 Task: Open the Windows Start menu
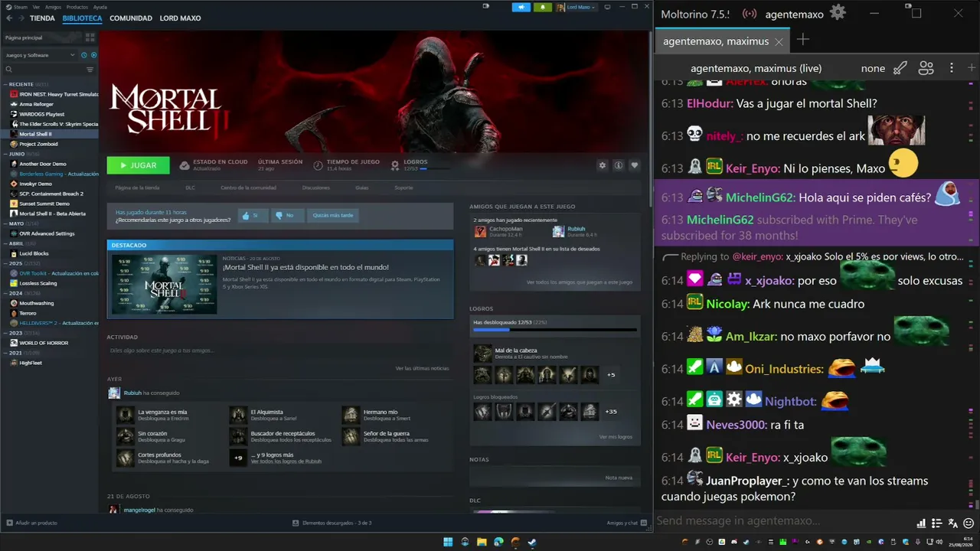pyautogui.click(x=448, y=542)
